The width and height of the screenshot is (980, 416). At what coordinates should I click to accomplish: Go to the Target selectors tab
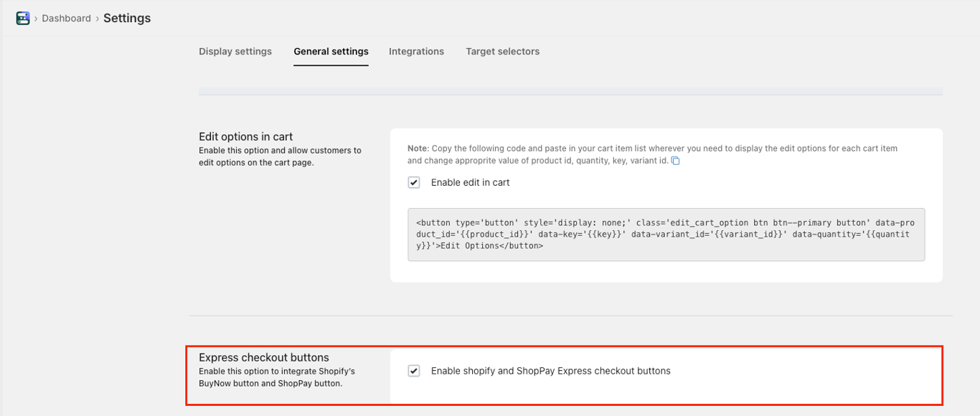pos(502,52)
